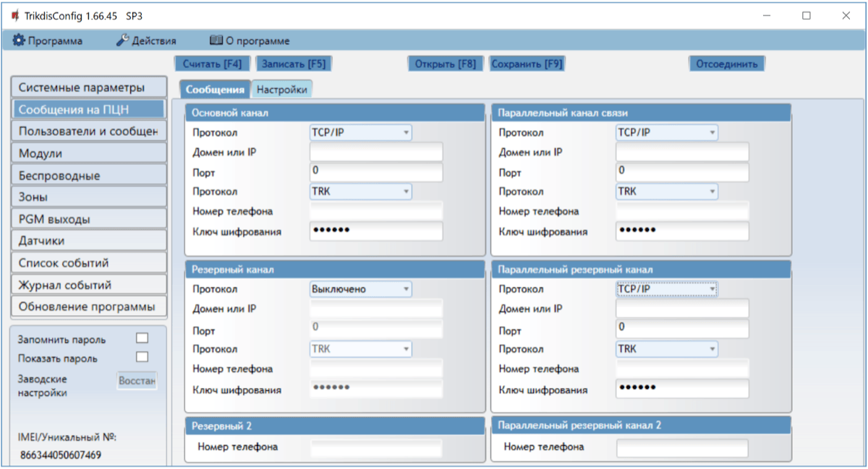The height and width of the screenshot is (469, 868).
Task: Click Сохранить [F9] to save configuration
Action: click(x=527, y=64)
